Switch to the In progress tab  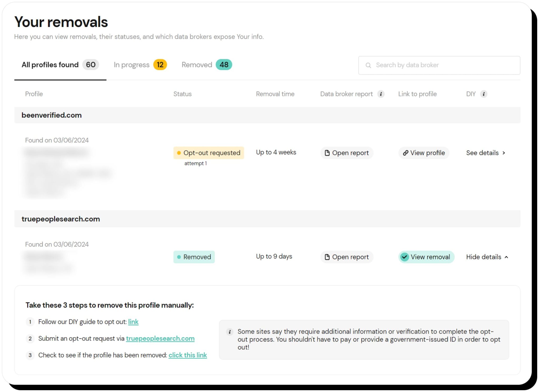140,65
